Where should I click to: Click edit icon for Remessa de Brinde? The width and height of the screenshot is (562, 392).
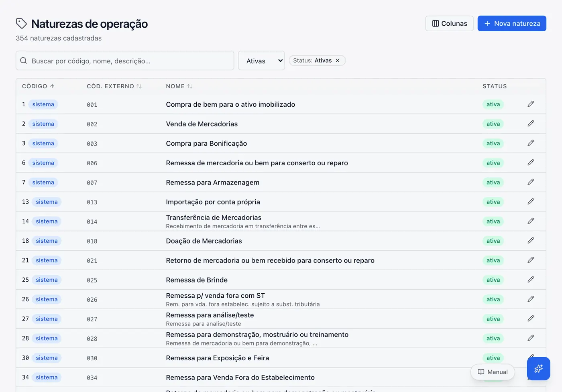pos(531,280)
